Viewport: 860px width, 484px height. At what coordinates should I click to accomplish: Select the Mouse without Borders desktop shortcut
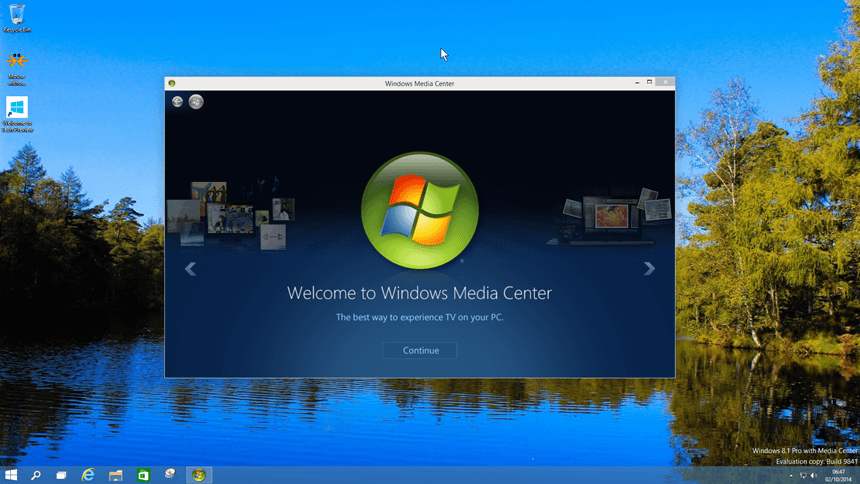(16, 69)
